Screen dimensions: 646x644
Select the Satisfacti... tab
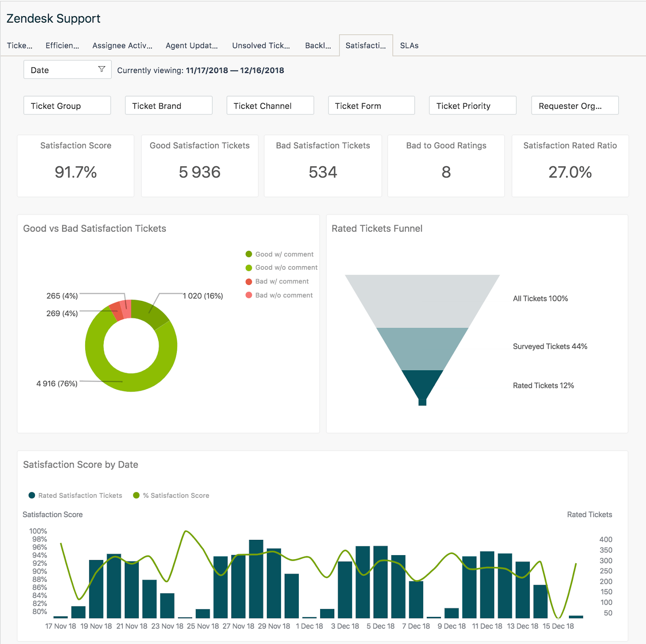(366, 46)
